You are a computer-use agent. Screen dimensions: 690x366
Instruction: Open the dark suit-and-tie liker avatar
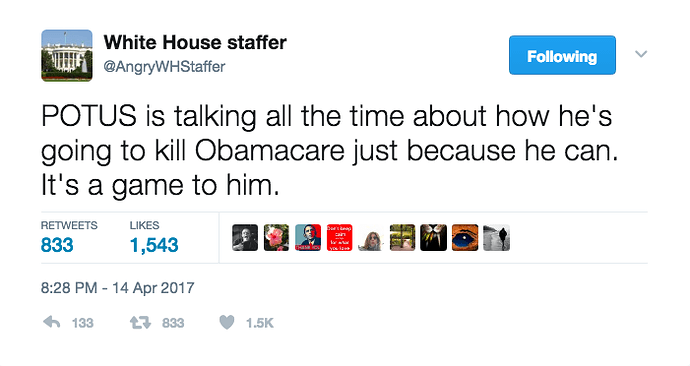[x=433, y=238]
